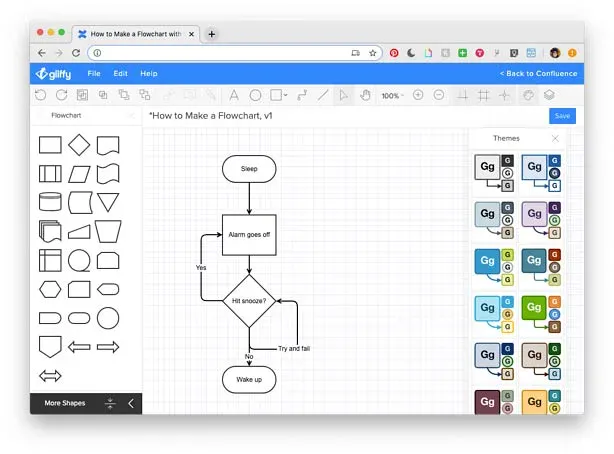Select the Text tool
This screenshot has width=614, height=454.
[233, 95]
